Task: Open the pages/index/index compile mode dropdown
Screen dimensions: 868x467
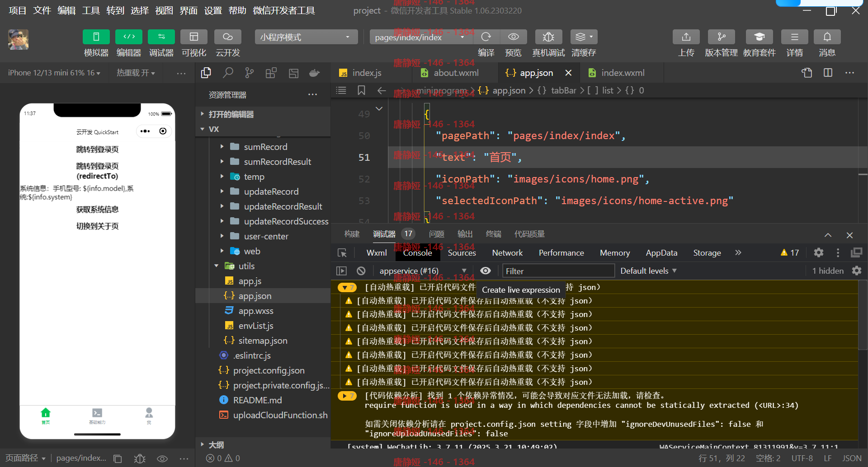Action: pos(420,37)
